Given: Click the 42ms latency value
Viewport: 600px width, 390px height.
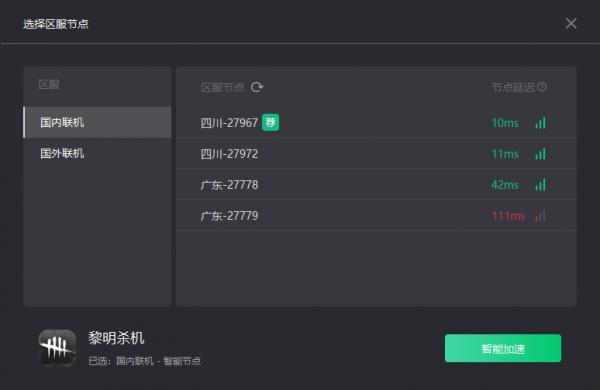Looking at the screenshot, I should 505,185.
